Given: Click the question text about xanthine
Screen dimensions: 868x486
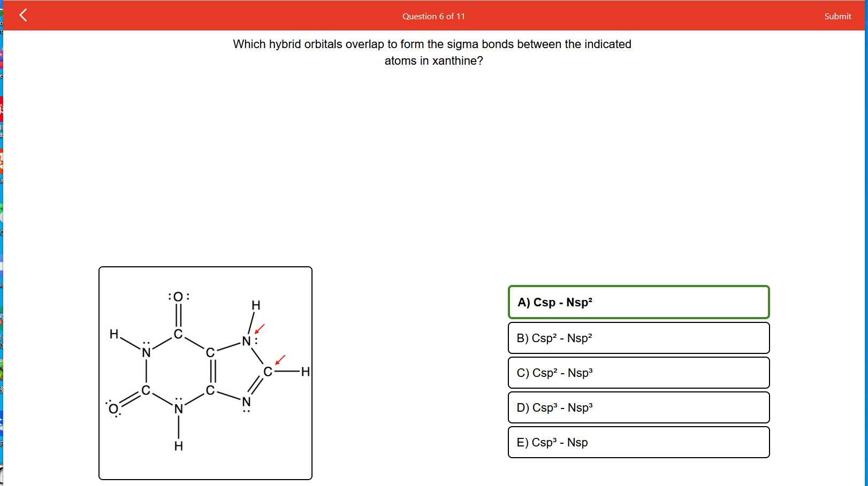Looking at the screenshot, I should pyautogui.click(x=432, y=52).
